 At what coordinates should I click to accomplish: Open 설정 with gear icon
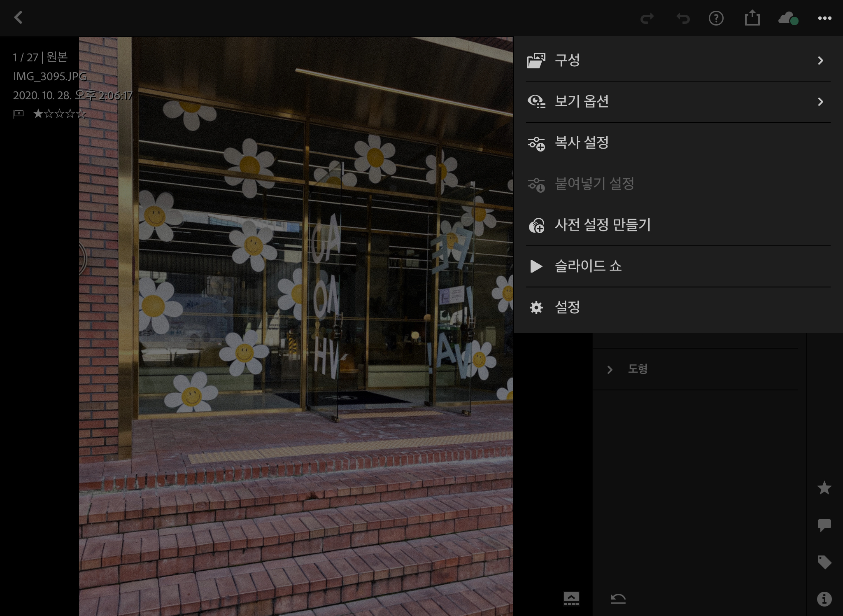point(567,308)
